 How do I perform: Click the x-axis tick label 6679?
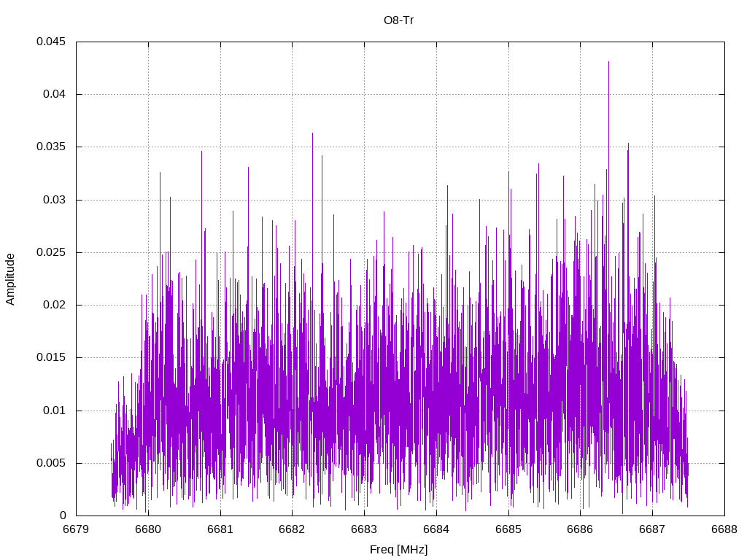tap(76, 529)
